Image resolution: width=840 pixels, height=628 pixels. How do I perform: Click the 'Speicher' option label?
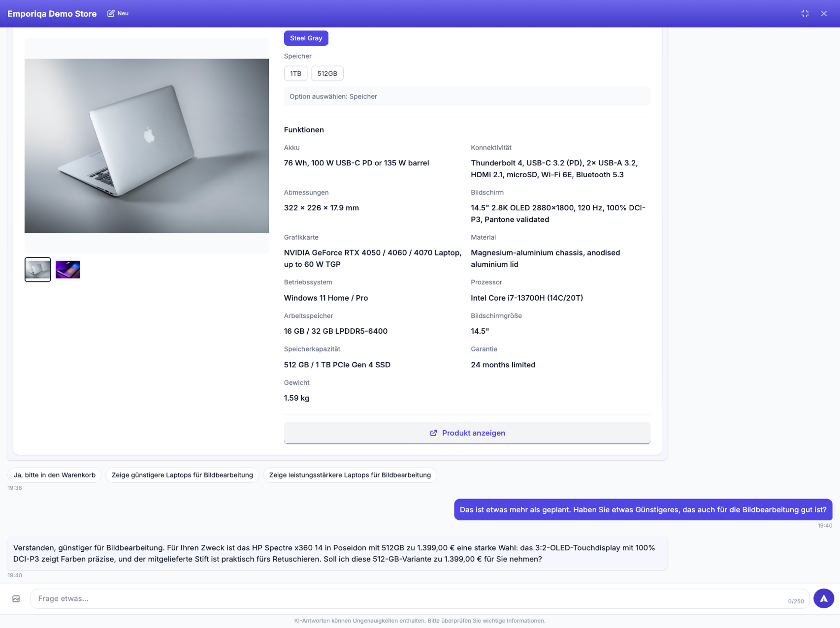(298, 56)
